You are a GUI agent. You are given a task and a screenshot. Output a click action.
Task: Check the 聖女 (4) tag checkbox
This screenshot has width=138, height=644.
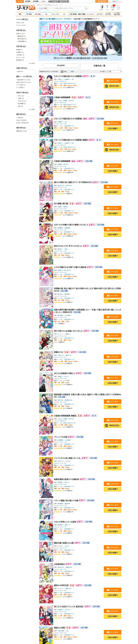click(x=17, y=106)
